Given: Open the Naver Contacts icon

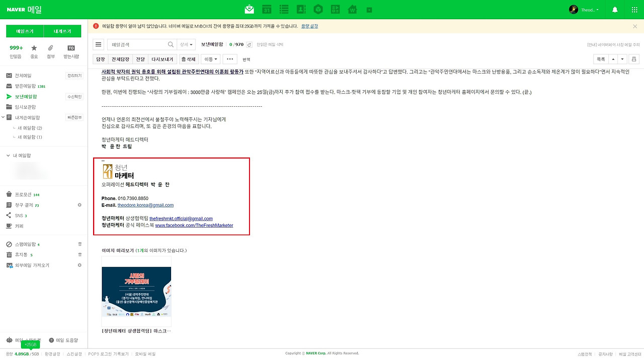Looking at the screenshot, I should tap(301, 9).
